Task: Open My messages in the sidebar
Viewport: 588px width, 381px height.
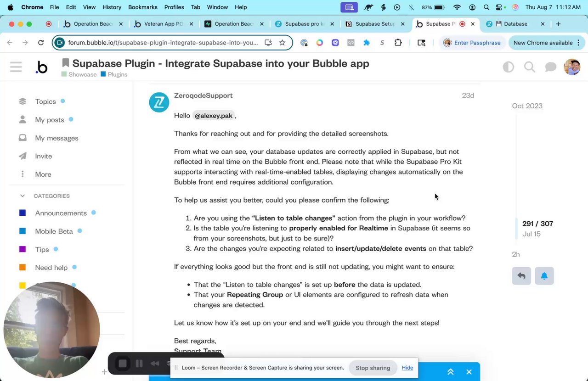Action: pyautogui.click(x=57, y=138)
